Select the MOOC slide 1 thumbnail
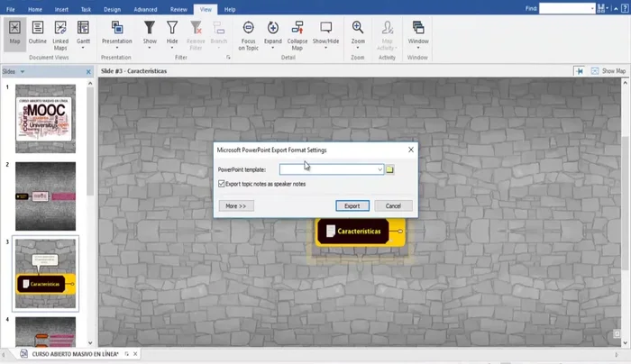Screen dimensions: 631x364 pyautogui.click(x=46, y=118)
